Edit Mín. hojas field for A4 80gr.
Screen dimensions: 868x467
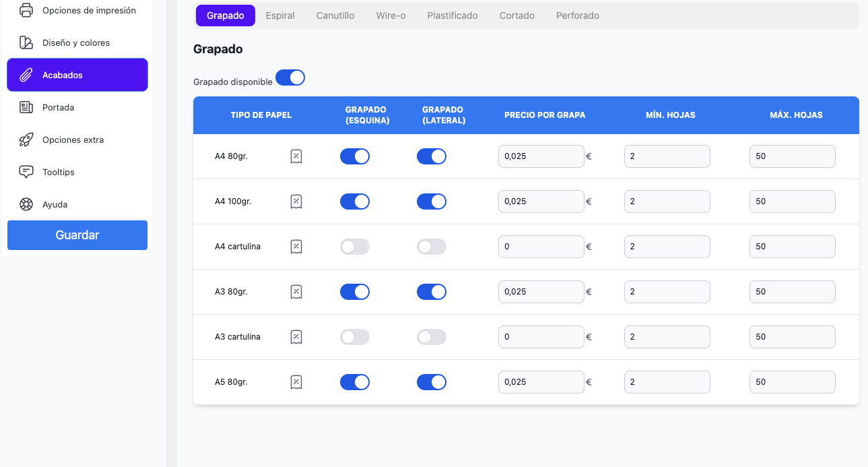(x=667, y=156)
